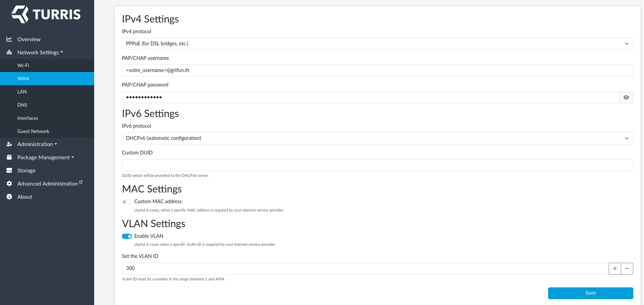Click the Network Settings icon in sidebar
This screenshot has width=644, height=305.
click(x=9, y=53)
